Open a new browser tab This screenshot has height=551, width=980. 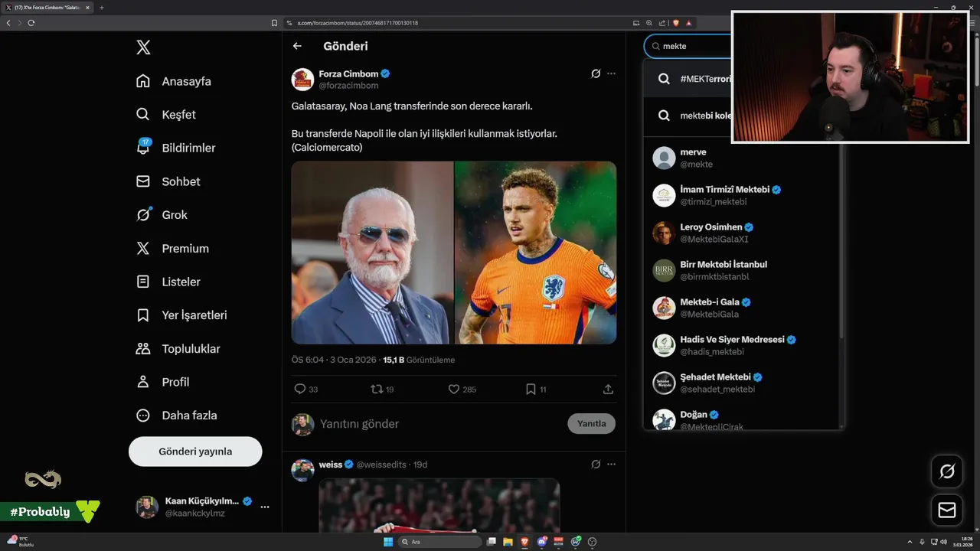102,8
